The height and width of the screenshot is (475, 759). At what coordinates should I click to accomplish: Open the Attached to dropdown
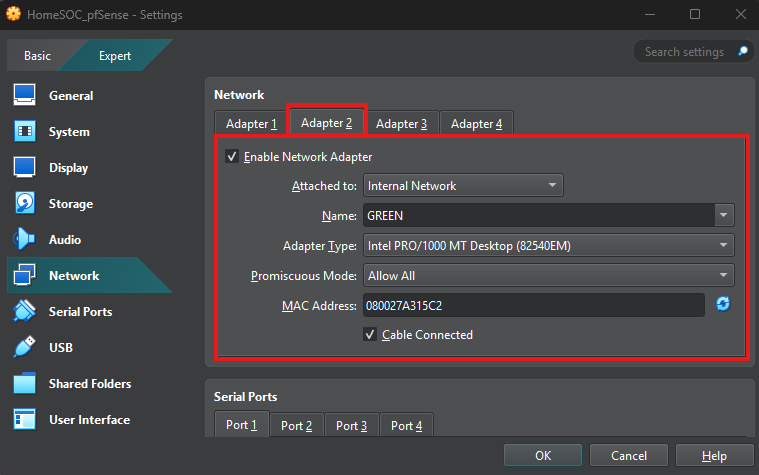463,185
